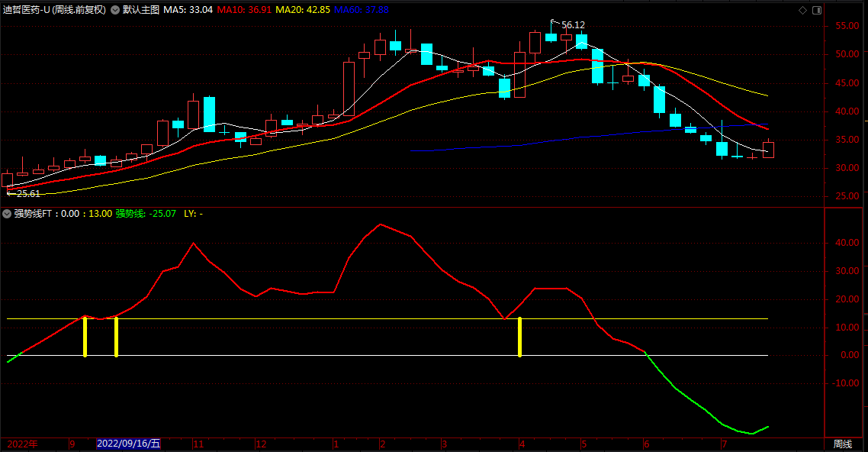Viewport: 868px width, 452px height.
Task: Select the MA10: 36.91 legend
Action: click(x=244, y=10)
